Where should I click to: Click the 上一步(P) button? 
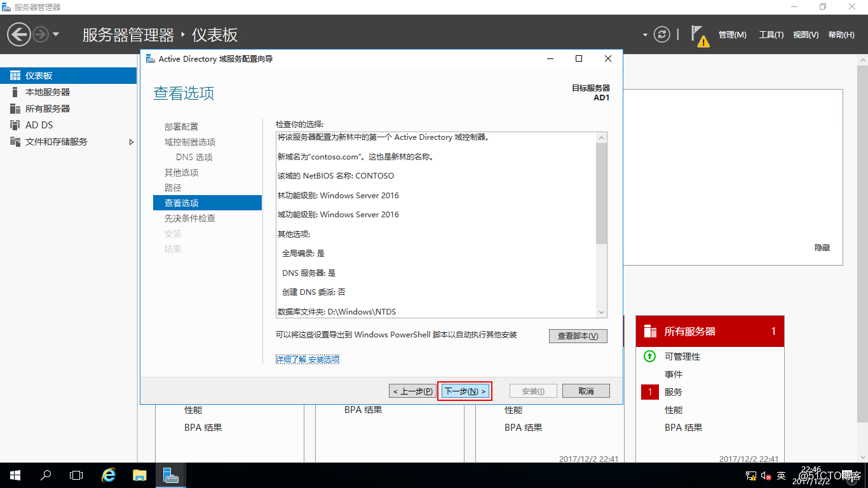413,391
